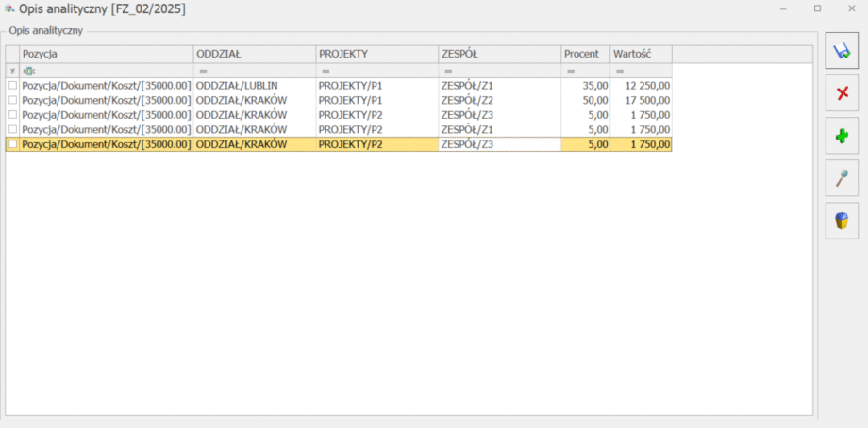Viewport: 868px width, 428px height.
Task: Open the ZESPÓŁ column filter operator
Action: pos(447,71)
